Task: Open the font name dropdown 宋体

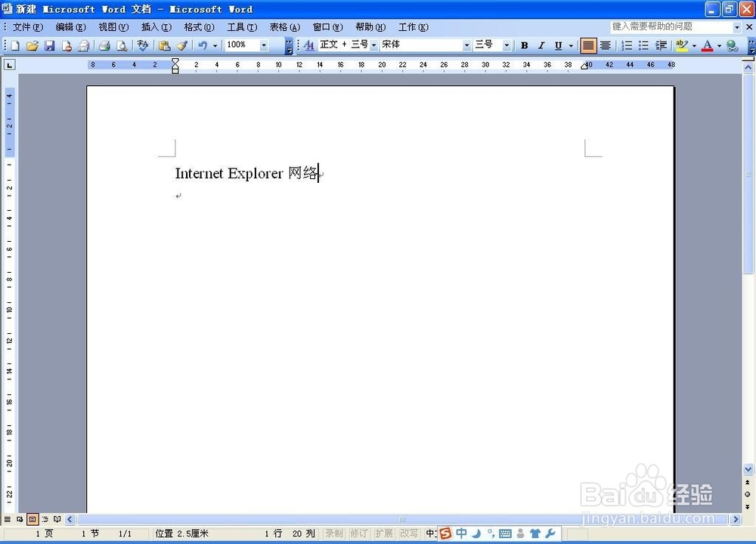Action: click(x=466, y=46)
